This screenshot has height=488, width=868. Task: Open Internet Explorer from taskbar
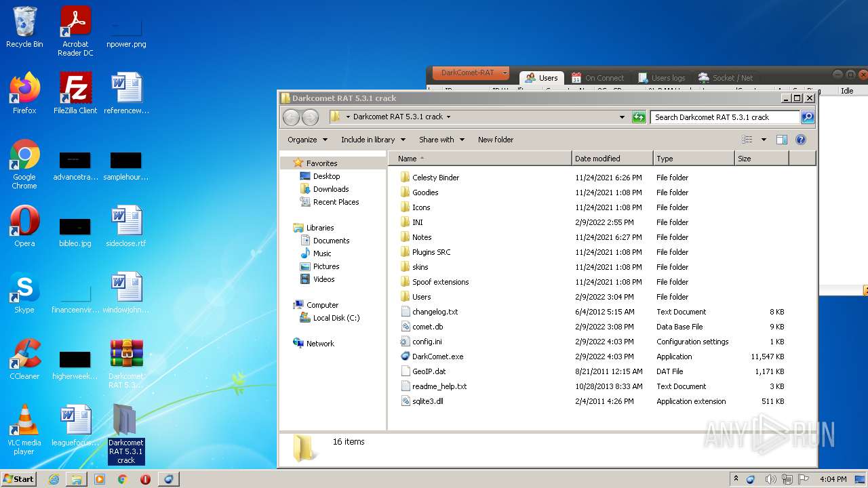point(54,479)
